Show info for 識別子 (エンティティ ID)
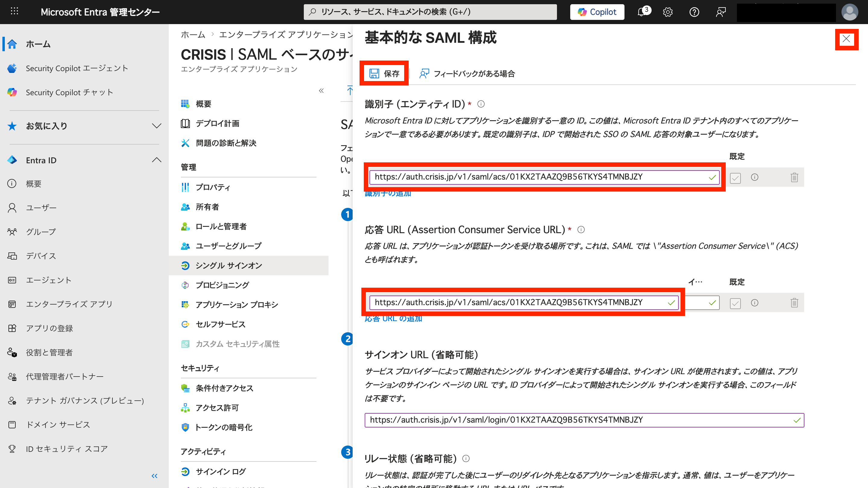 coord(481,104)
